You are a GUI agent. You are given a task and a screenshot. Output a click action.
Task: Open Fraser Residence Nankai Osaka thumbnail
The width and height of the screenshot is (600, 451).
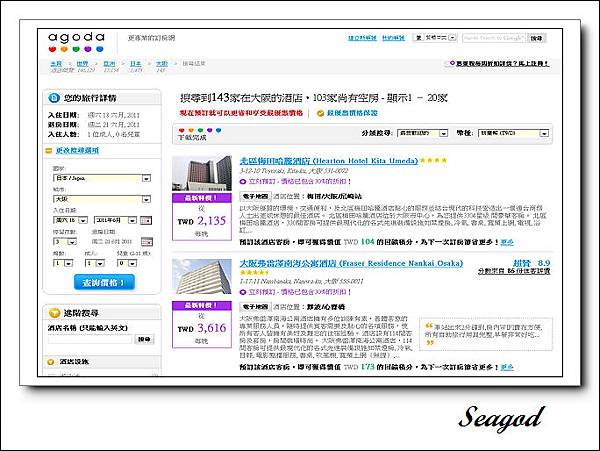click(202, 277)
